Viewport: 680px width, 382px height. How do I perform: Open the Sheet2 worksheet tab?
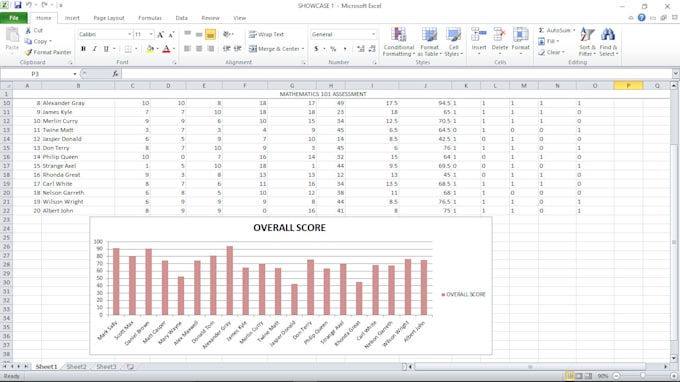[x=76, y=366]
